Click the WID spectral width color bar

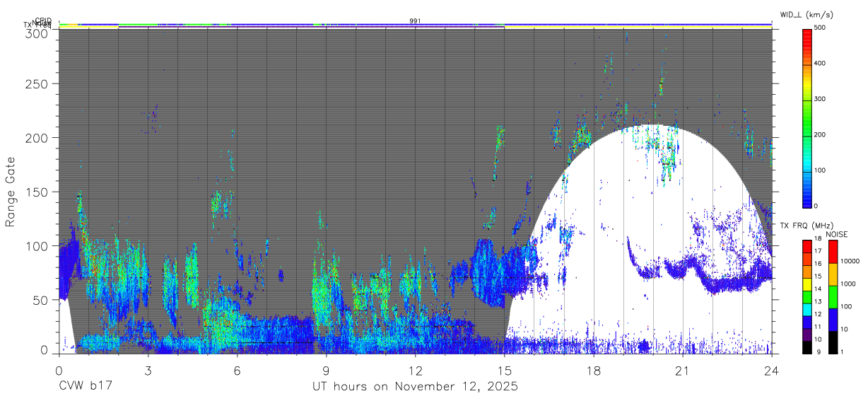(x=807, y=117)
